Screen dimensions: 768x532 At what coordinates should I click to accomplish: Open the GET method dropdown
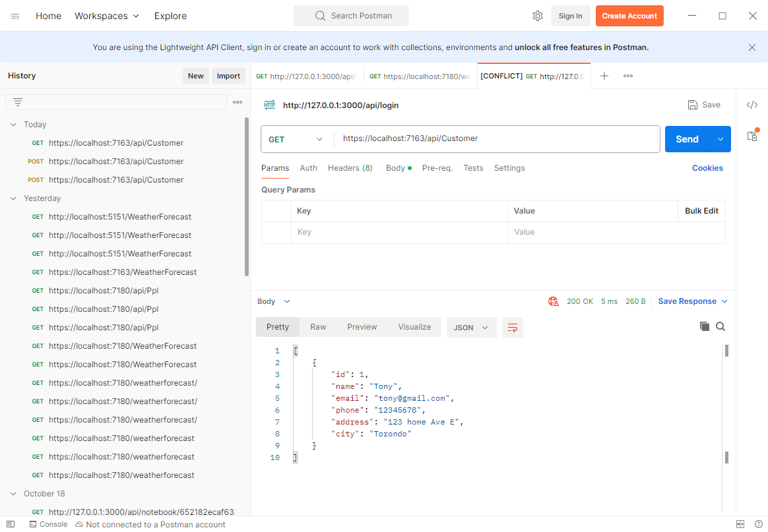pyautogui.click(x=296, y=139)
